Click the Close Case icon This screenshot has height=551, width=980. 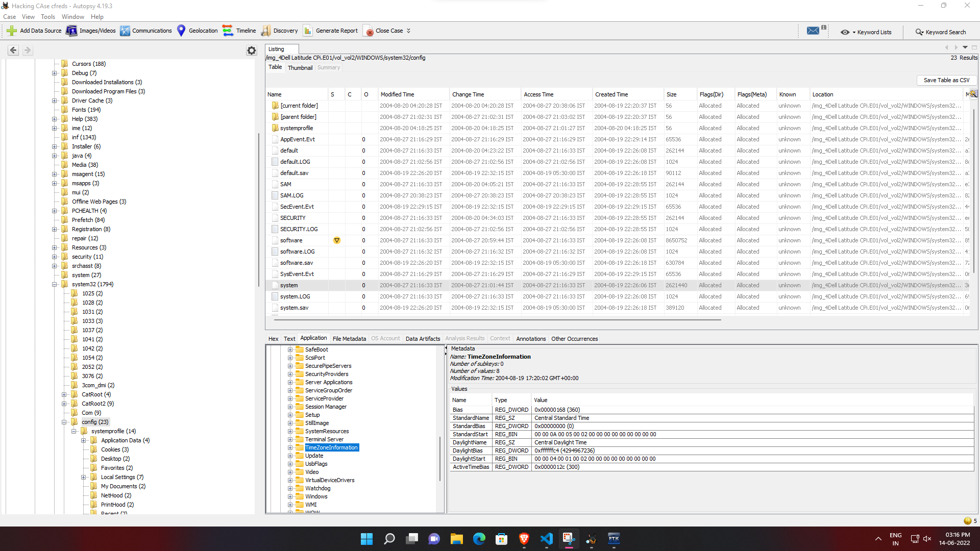click(369, 31)
